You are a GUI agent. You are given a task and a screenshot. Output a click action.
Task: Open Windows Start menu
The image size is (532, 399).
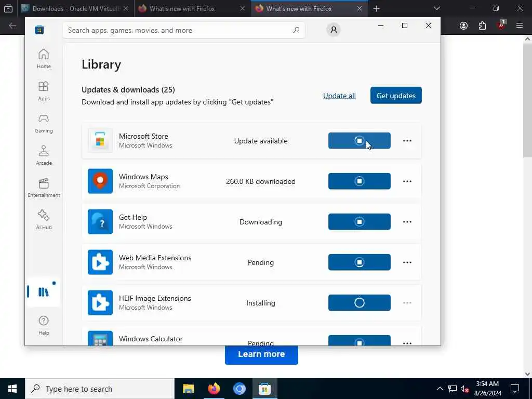12,389
